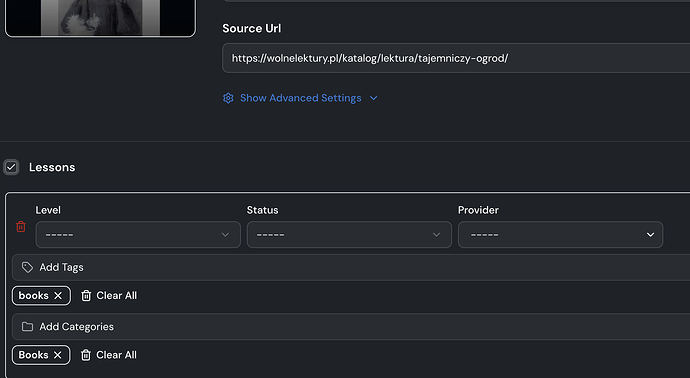Clear all tags below Add Tags
The width and height of the screenshot is (690, 378).
pyautogui.click(x=109, y=296)
